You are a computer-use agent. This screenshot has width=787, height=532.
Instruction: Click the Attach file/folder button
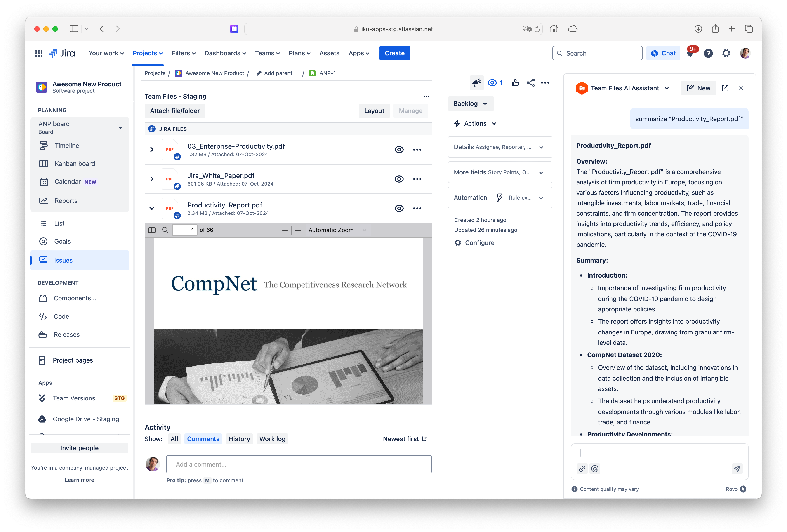175,111
